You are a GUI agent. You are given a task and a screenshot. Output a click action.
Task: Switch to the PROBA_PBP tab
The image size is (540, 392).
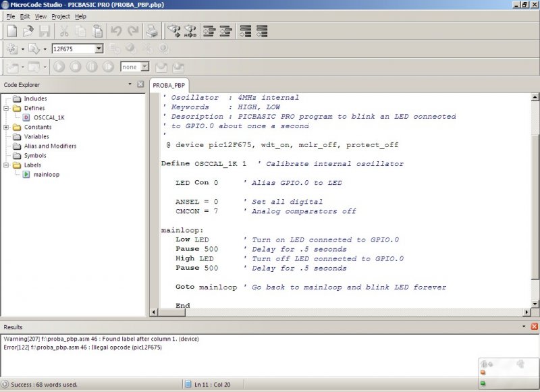tap(169, 86)
